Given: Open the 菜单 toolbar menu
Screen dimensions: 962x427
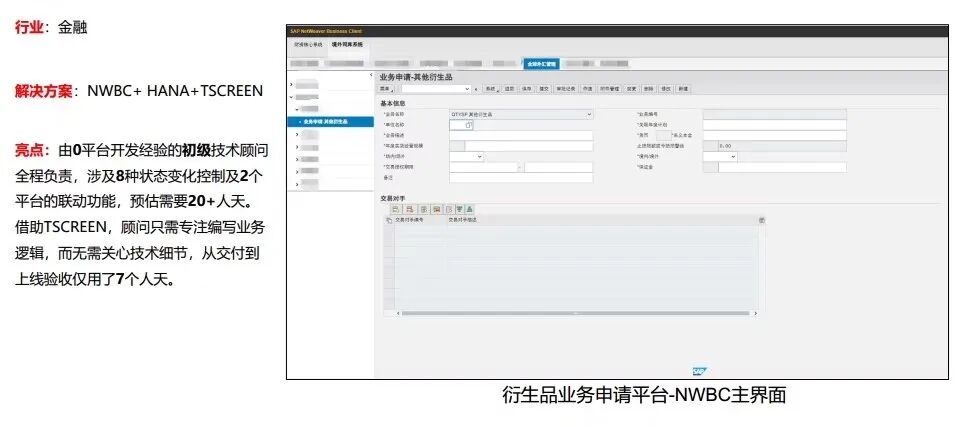Looking at the screenshot, I should click(x=386, y=89).
